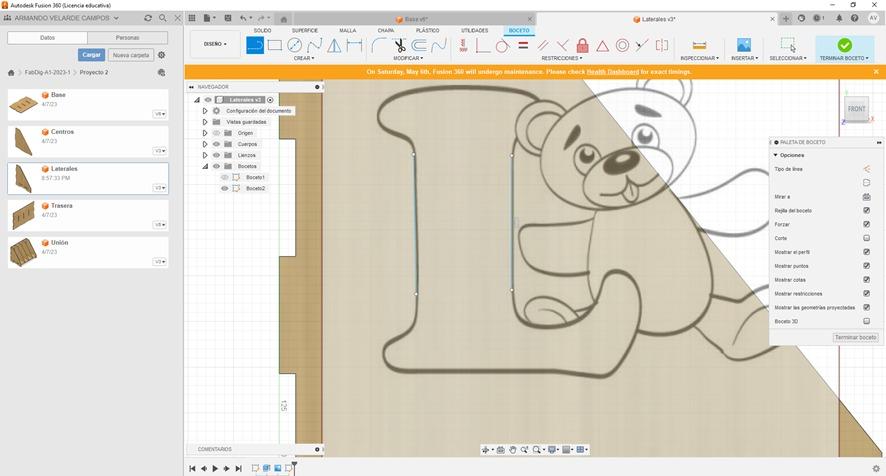Viewport: 886px width, 476px height.
Task: Enable the Boceto 3D checkbox
Action: click(866, 321)
